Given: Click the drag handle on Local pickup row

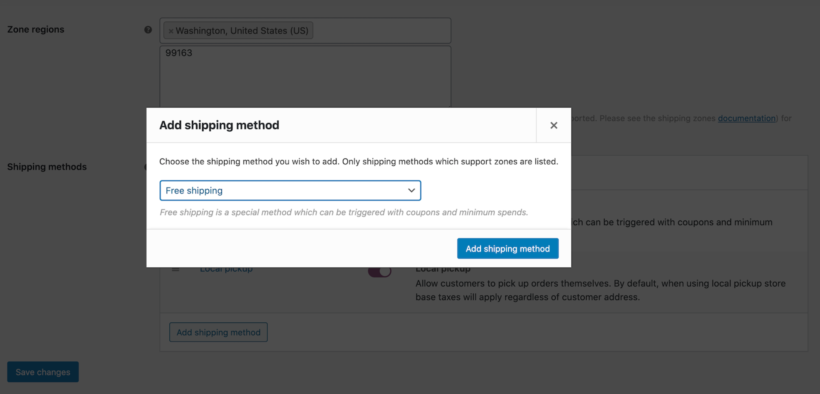Looking at the screenshot, I should (176, 269).
